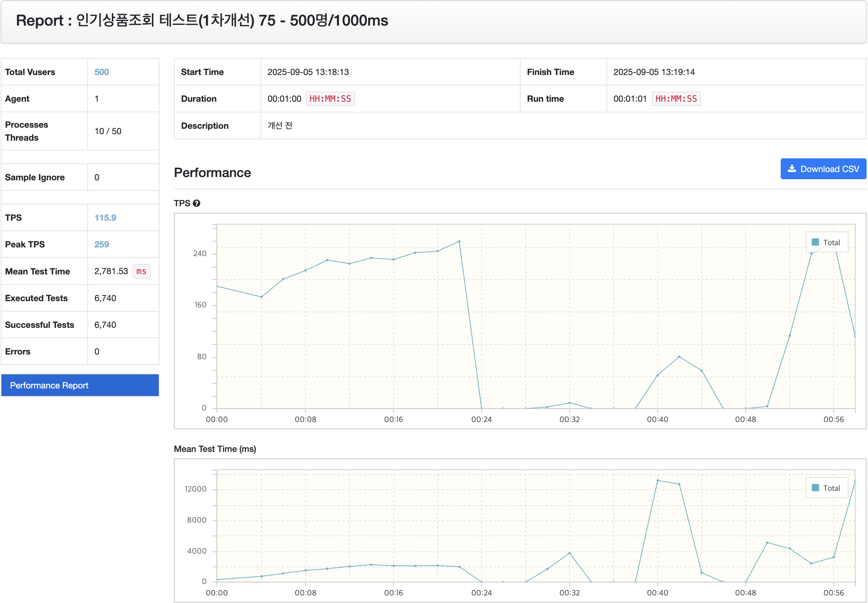Screen dimensions: 868x603
Task: Click the TPS chart peak point near 00:22
Action: [x=459, y=241]
